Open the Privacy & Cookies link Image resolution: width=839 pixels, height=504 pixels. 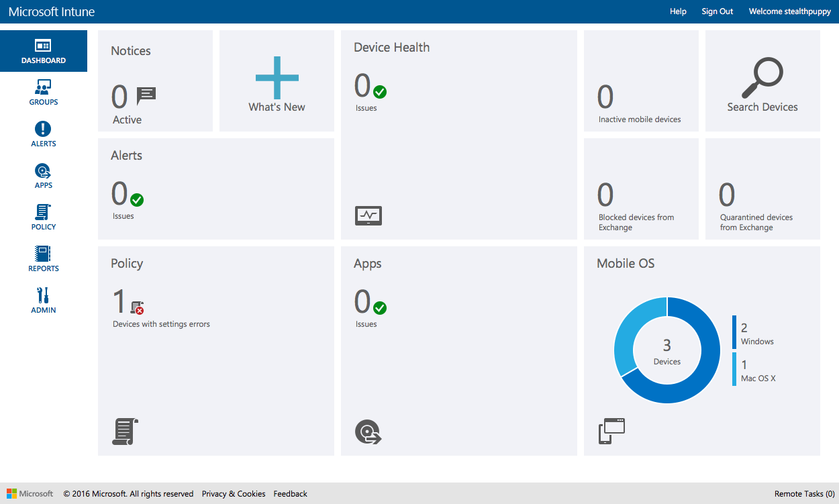(x=234, y=493)
